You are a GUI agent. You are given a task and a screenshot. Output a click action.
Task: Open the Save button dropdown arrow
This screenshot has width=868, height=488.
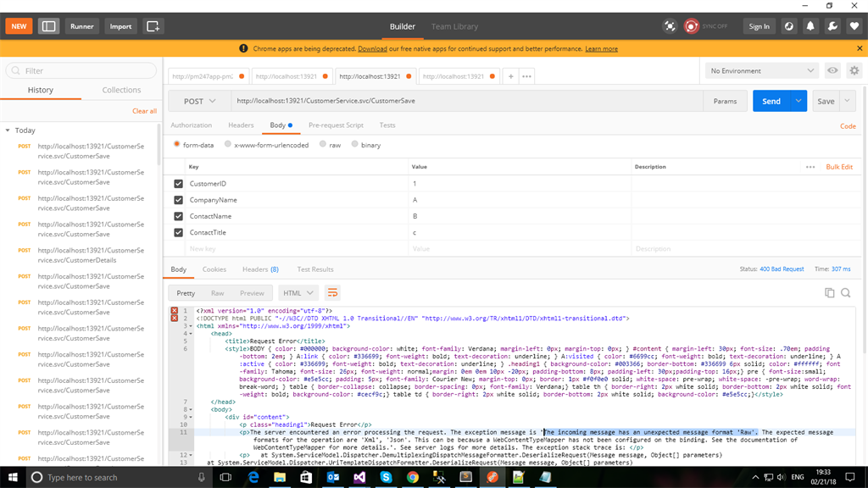[x=847, y=101]
